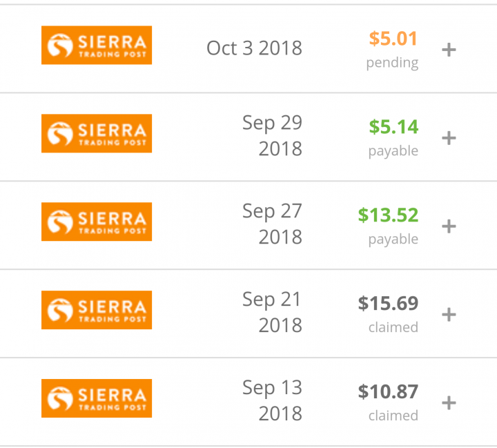
Task: Click the Sep 13 2018 date
Action: click(272, 400)
